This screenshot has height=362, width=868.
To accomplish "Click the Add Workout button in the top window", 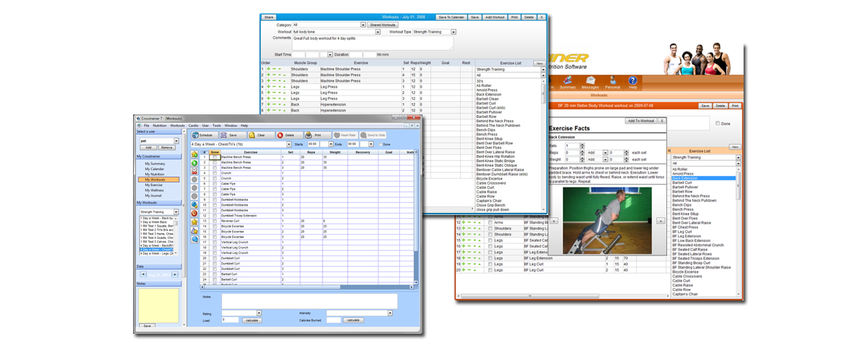I will coord(495,17).
